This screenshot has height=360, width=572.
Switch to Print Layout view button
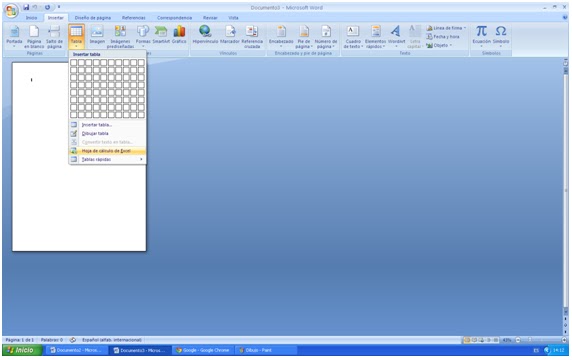pyautogui.click(x=467, y=340)
